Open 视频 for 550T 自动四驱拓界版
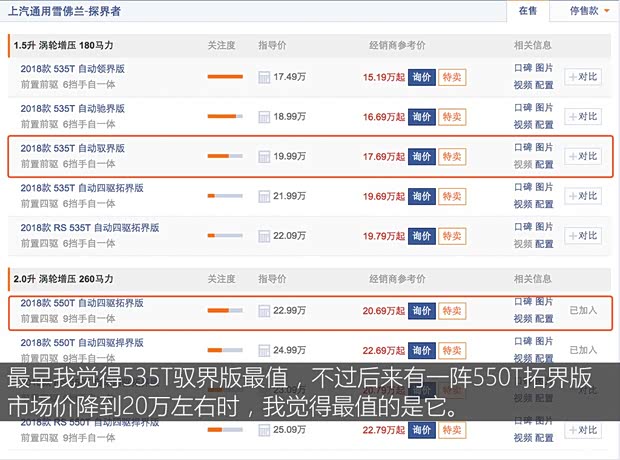 523,319
